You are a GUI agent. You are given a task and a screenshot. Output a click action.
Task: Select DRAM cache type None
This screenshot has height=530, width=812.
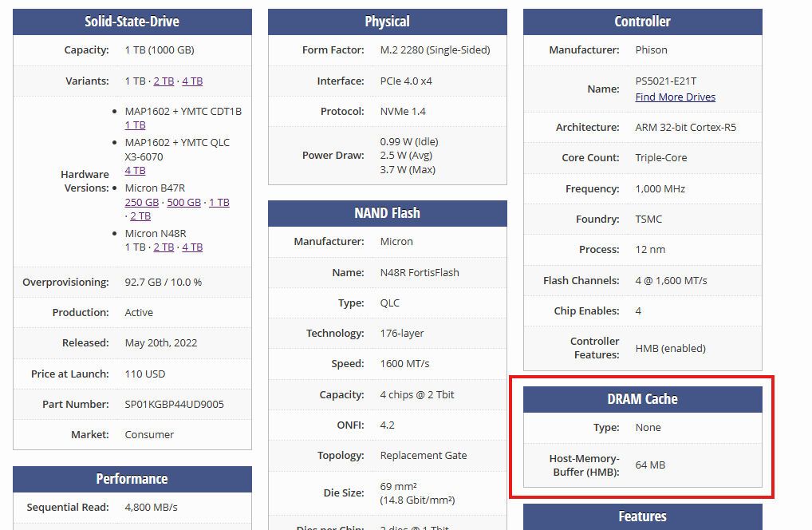click(x=648, y=427)
